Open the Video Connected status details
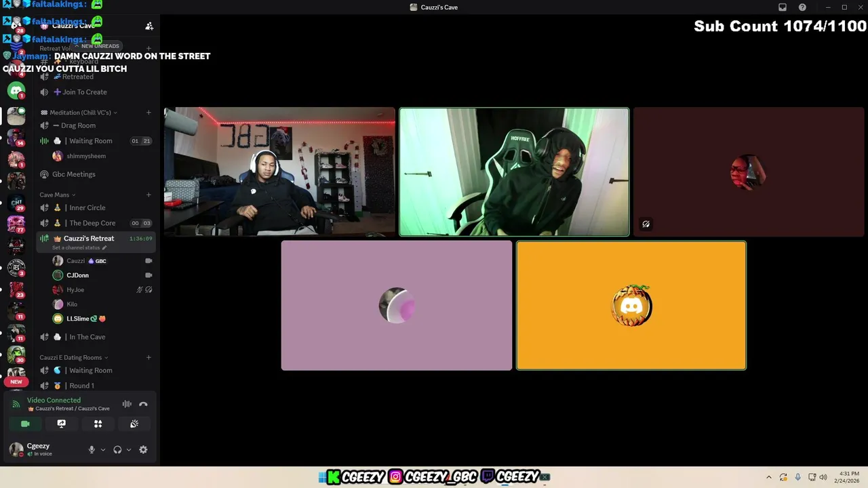 pyautogui.click(x=54, y=400)
